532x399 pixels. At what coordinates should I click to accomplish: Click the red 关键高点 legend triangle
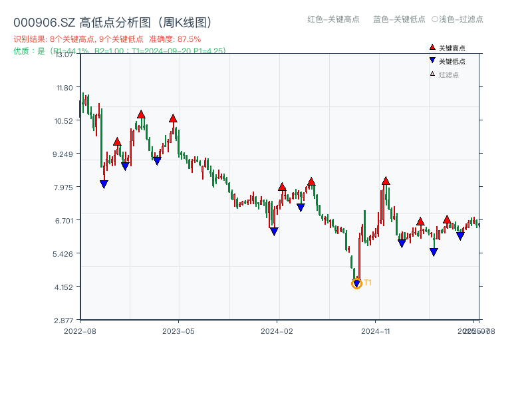(432, 47)
